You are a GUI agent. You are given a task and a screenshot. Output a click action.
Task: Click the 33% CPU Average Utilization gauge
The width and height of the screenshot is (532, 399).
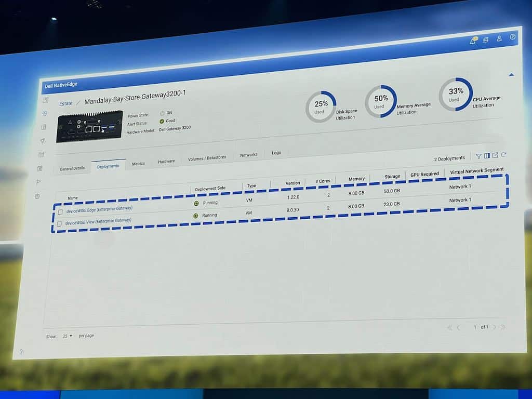click(455, 95)
